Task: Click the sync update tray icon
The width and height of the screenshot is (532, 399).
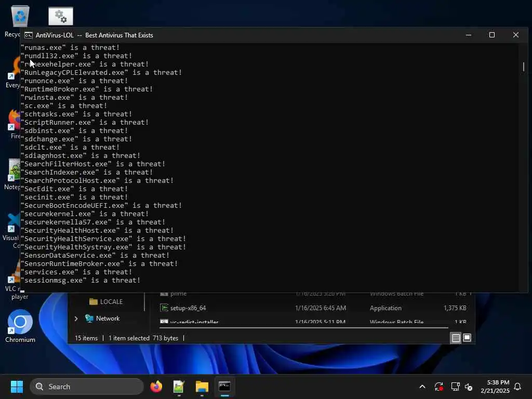Action: 438,387
